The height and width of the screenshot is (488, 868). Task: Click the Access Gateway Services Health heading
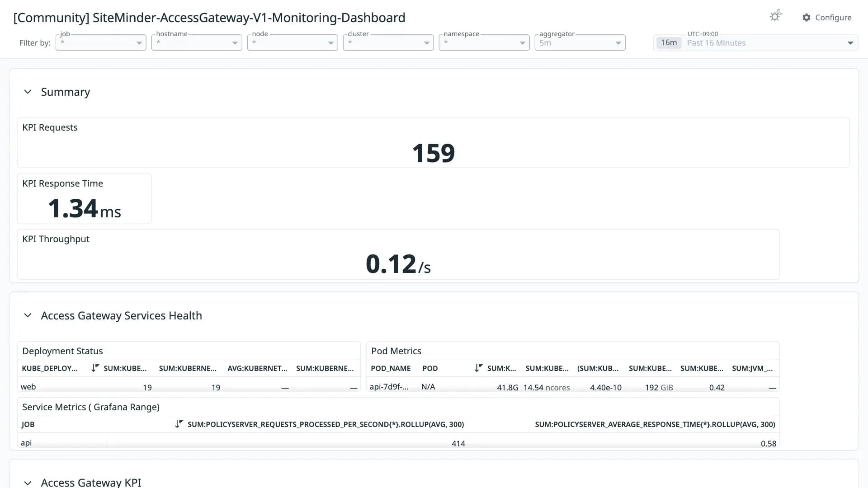[121, 315]
